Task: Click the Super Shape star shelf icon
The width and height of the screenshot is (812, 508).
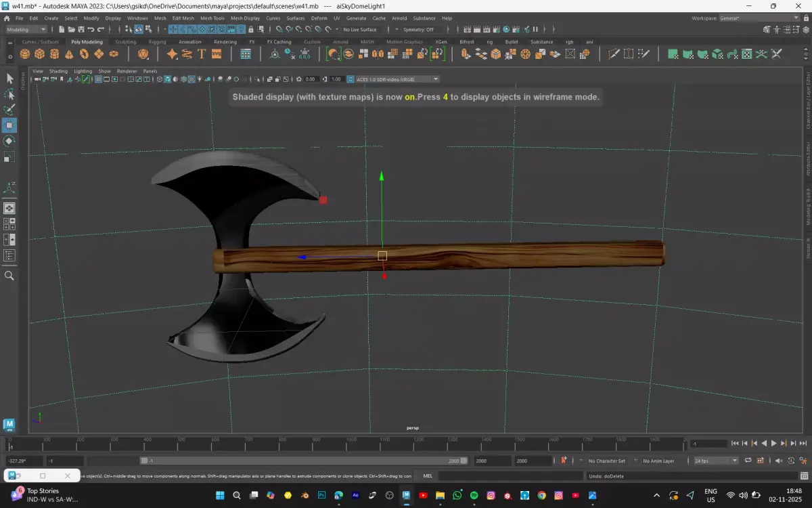Action: [172, 54]
